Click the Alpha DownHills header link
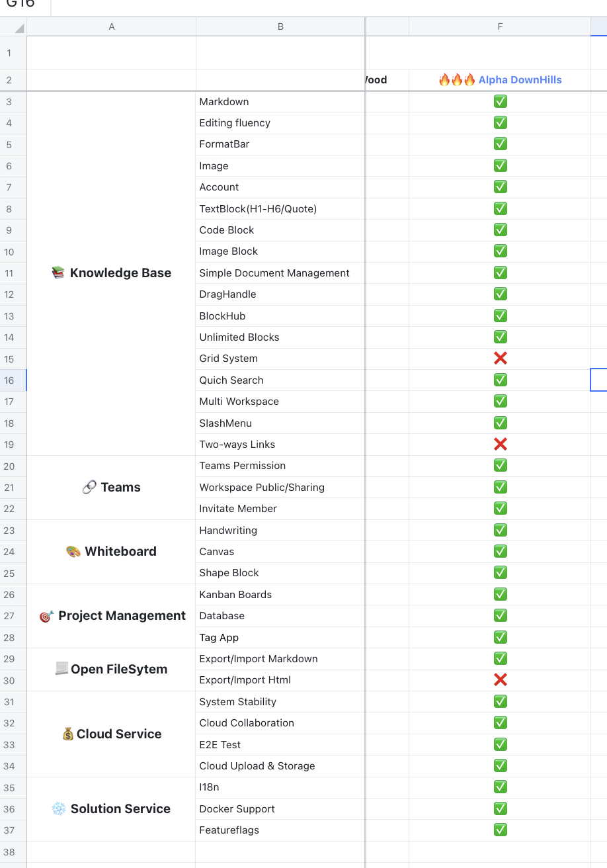 point(520,80)
